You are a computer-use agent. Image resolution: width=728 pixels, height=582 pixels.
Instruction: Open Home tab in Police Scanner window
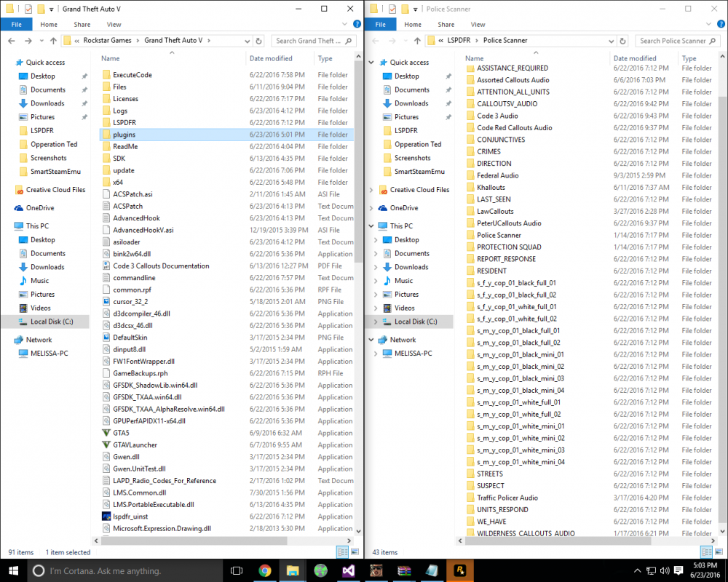pyautogui.click(x=413, y=25)
